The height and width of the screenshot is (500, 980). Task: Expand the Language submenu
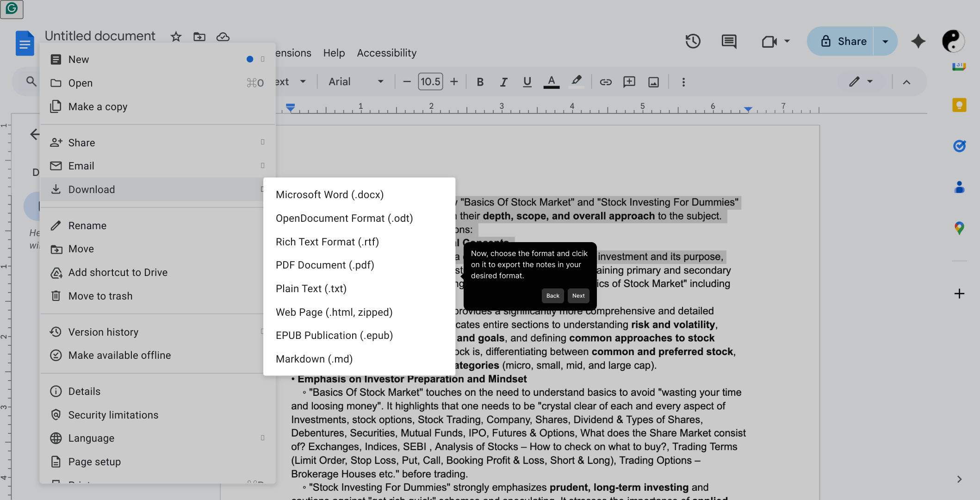coord(157,438)
